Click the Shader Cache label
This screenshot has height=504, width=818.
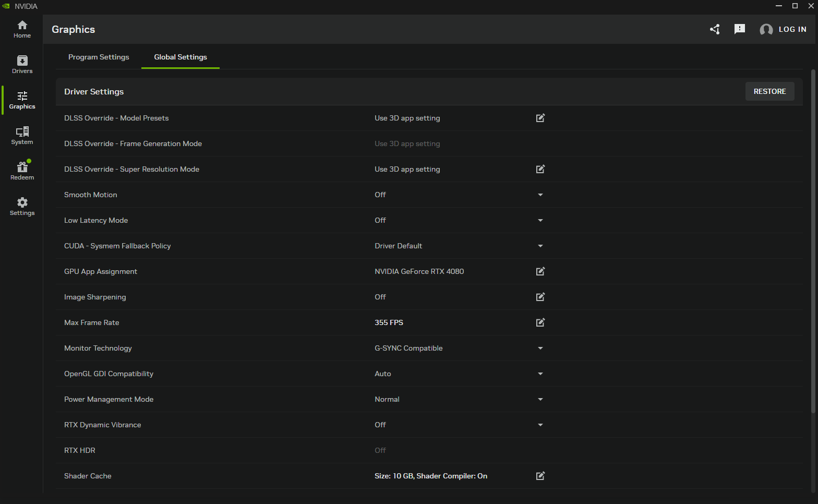tap(88, 476)
